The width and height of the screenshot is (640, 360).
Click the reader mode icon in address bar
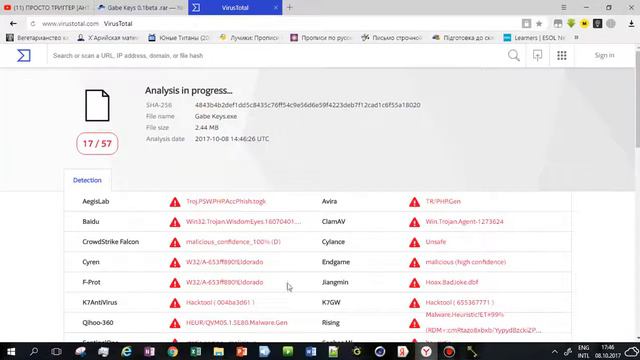click(527, 24)
